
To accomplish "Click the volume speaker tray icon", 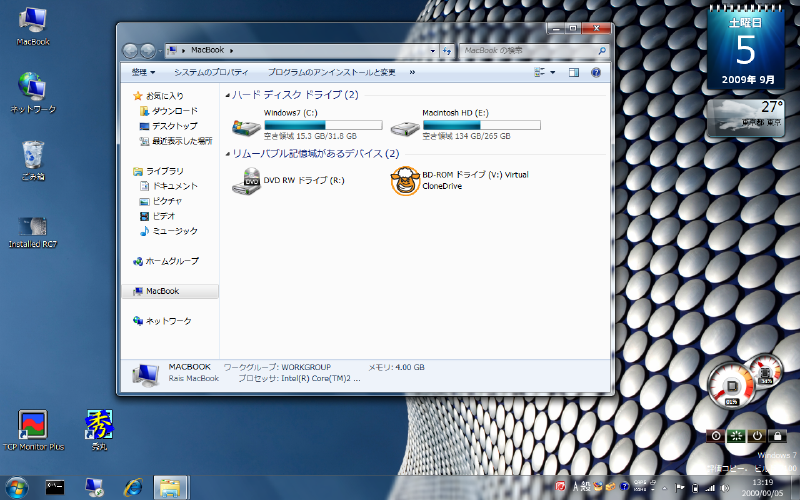I will point(724,488).
